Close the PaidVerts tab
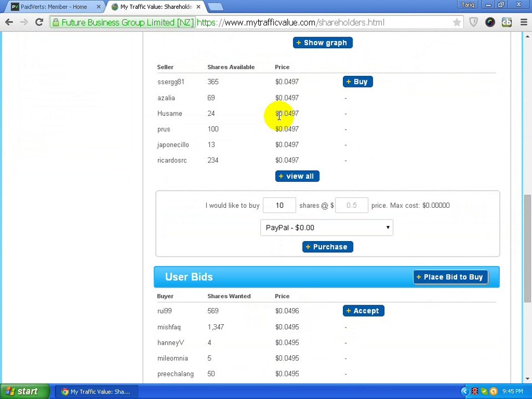Image resolution: width=532 pixels, height=399 pixels. click(99, 7)
